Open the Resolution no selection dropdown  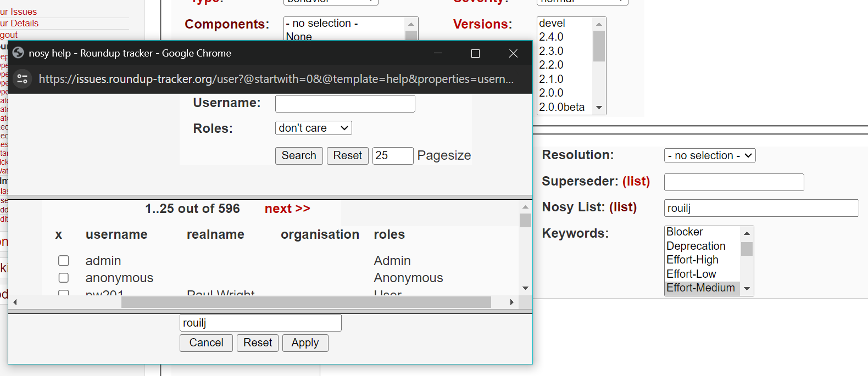[x=710, y=155]
